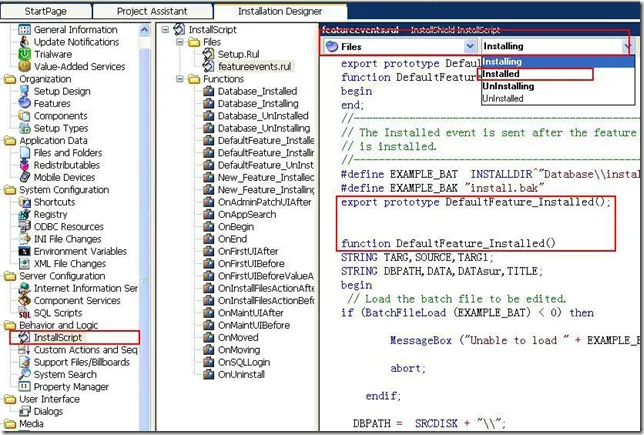This screenshot has width=644, height=435.
Task: Open the Update Notifications view
Action: pyautogui.click(x=25, y=42)
